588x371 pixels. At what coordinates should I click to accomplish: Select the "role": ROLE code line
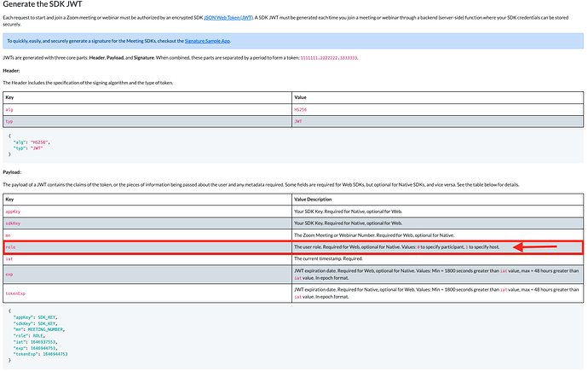pos(29,336)
